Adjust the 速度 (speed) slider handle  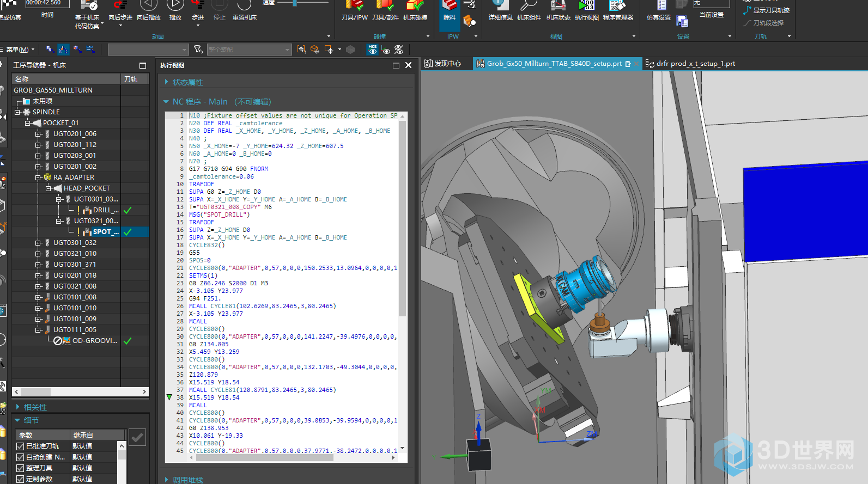tap(295, 3)
